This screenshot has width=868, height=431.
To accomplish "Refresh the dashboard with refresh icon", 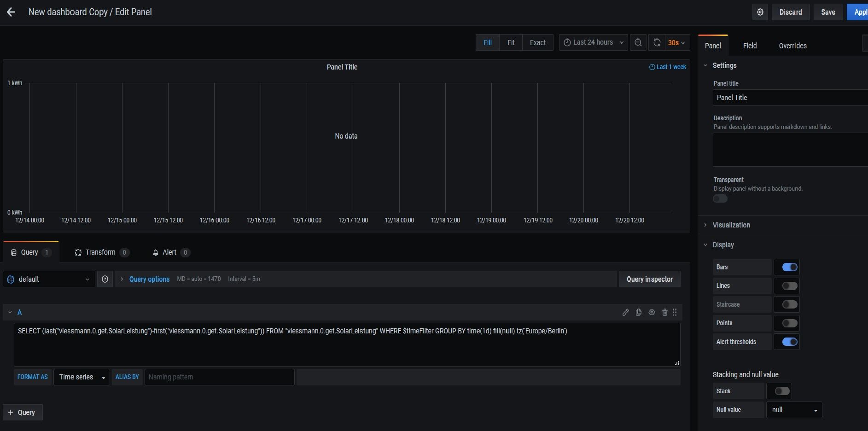I will [657, 42].
